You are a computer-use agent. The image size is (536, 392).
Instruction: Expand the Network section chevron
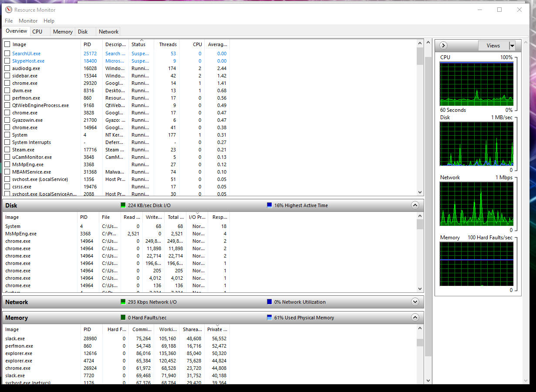click(415, 302)
